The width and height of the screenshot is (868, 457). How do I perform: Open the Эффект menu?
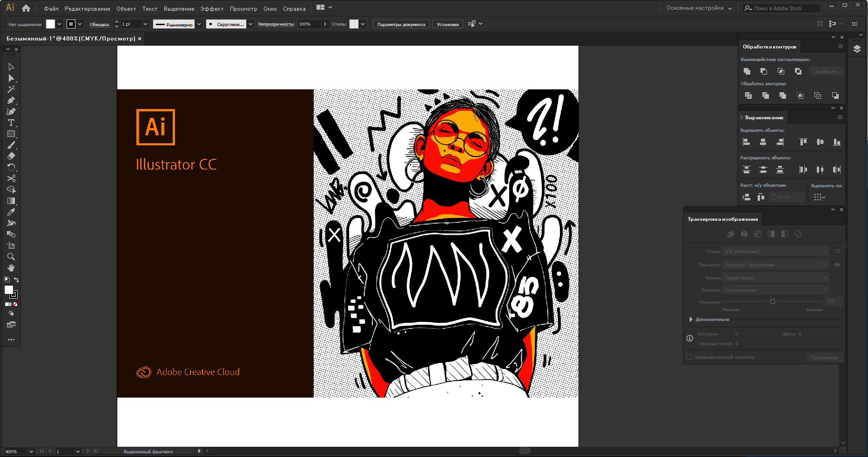(212, 8)
